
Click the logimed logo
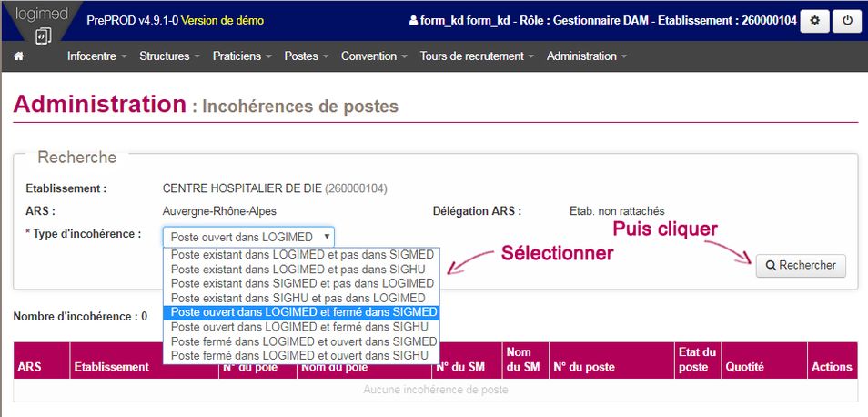pyautogui.click(x=42, y=24)
